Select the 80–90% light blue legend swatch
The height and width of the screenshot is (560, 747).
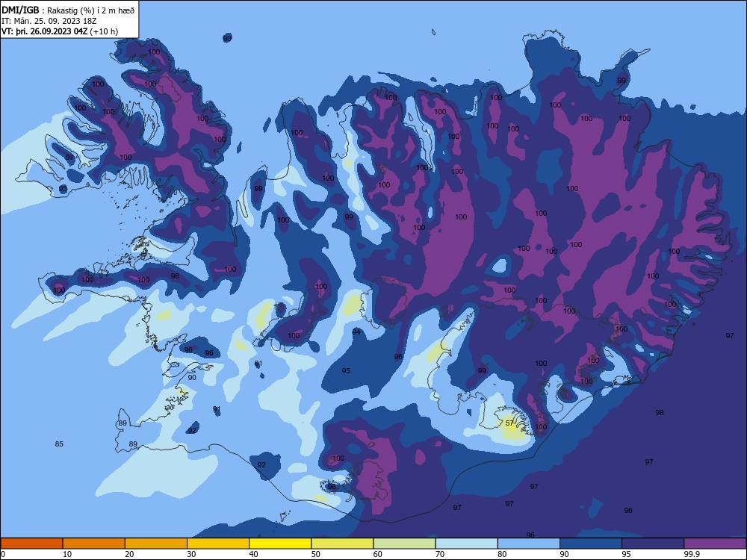529,544
